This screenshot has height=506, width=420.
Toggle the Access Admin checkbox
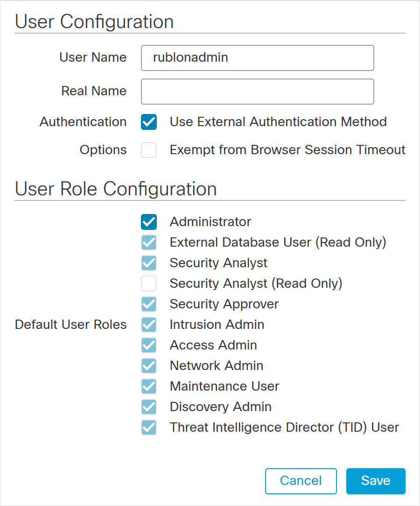[149, 345]
